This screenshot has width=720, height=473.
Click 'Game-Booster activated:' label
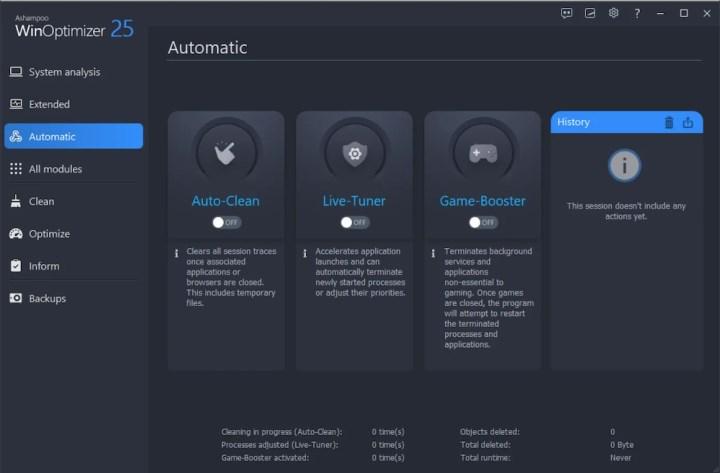(265, 457)
